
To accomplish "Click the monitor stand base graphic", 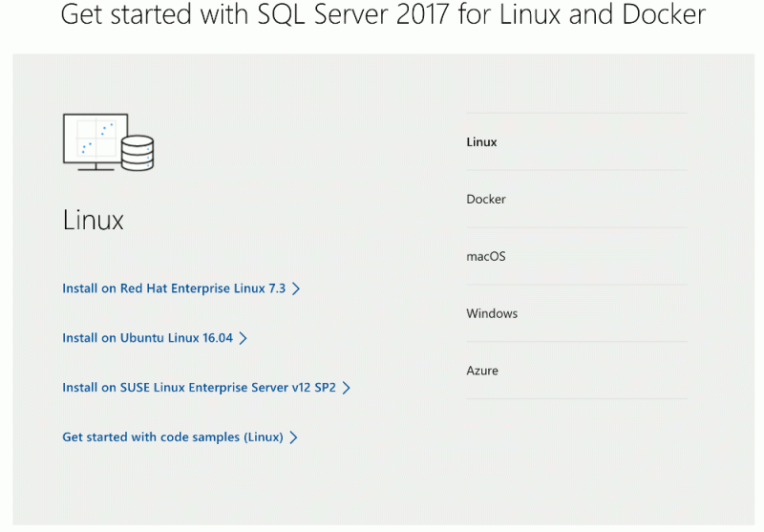I will tap(95, 168).
